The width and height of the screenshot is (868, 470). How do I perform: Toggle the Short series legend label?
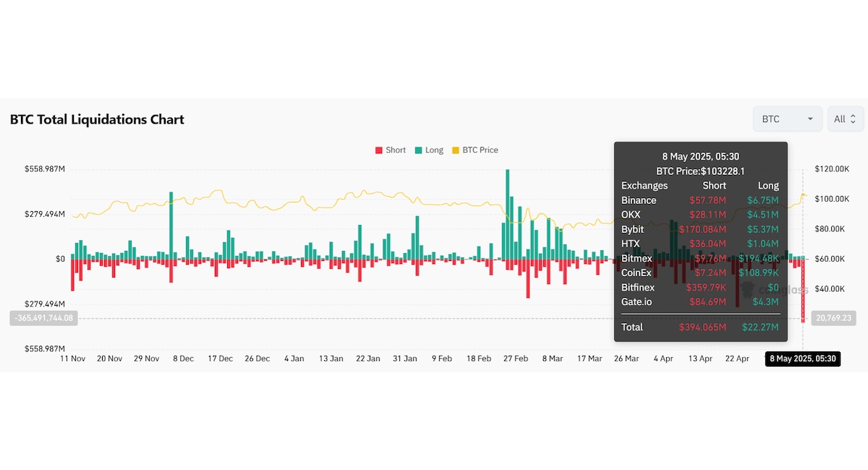[x=396, y=150]
